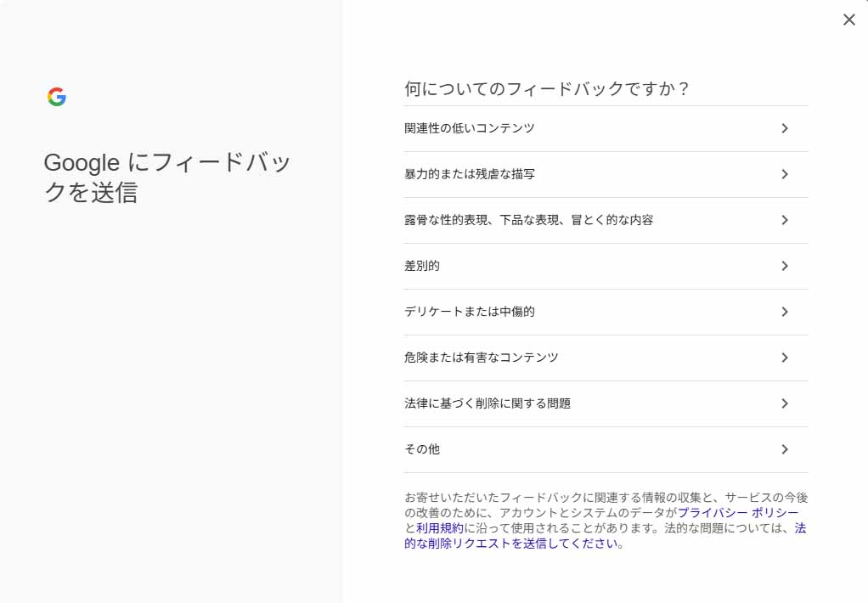Viewport: 868px width, 603px height.
Task: Select デリケートまたは中傷的 option
Action: point(606,312)
